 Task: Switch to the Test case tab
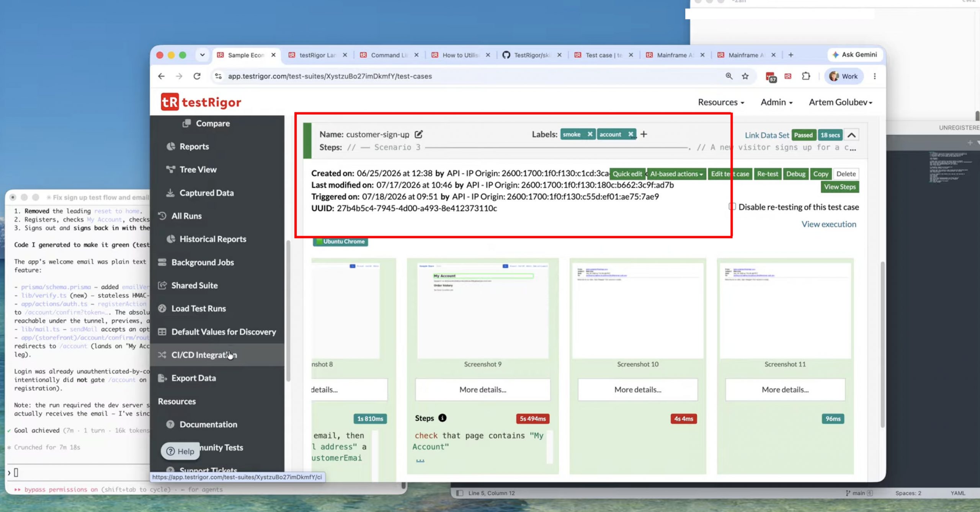coord(604,55)
